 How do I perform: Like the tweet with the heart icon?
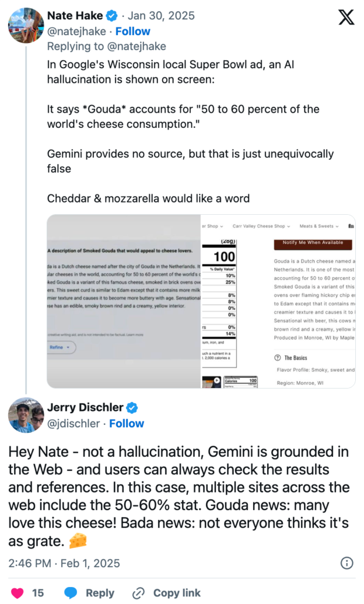(18, 593)
